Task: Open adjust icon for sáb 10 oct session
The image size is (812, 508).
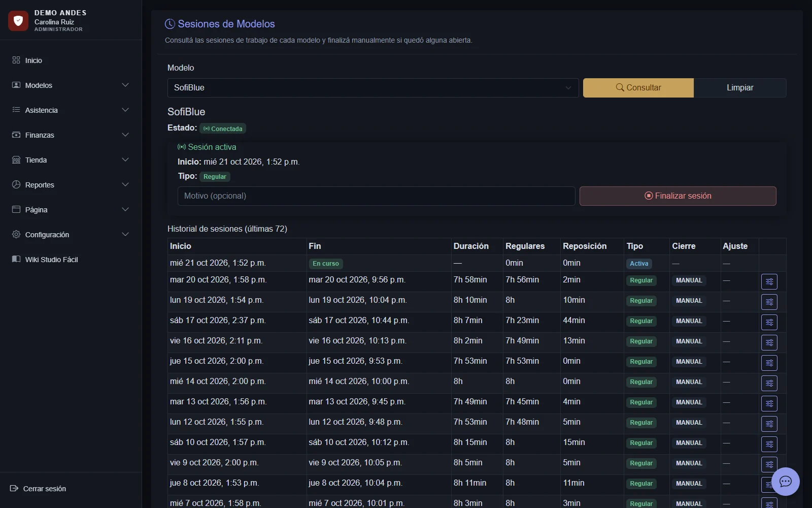Action: tap(769, 444)
